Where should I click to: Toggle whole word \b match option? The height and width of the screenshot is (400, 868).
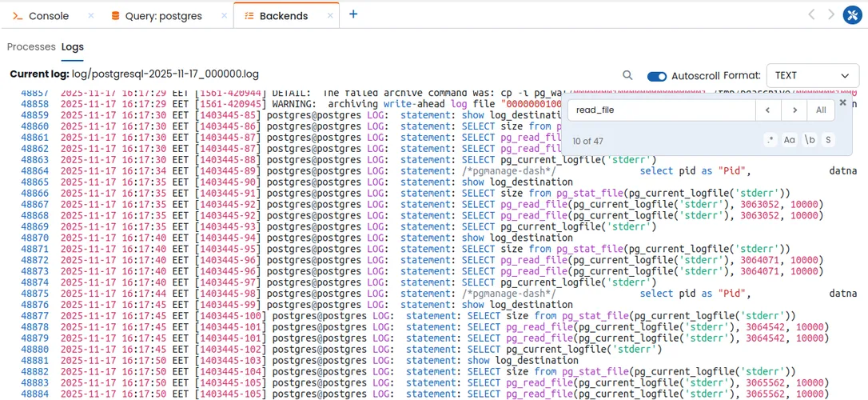(x=810, y=140)
